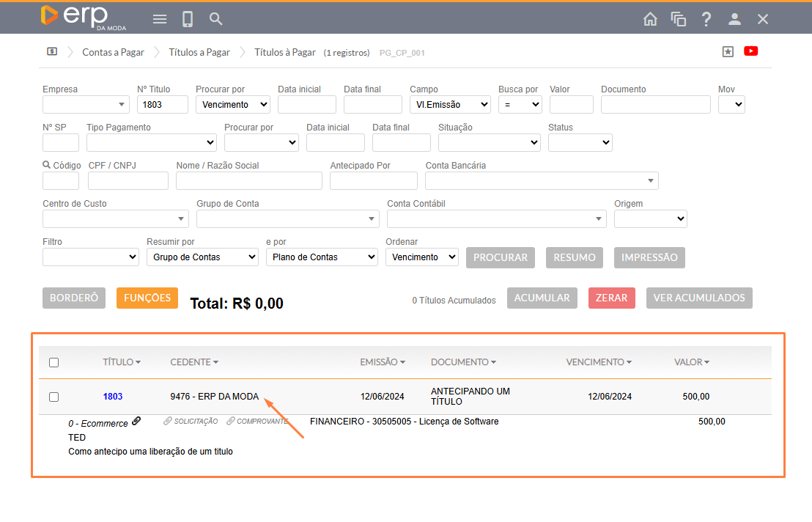Open the hamburger menu icon
Screen dimensions: 812x522
pyautogui.click(x=160, y=19)
